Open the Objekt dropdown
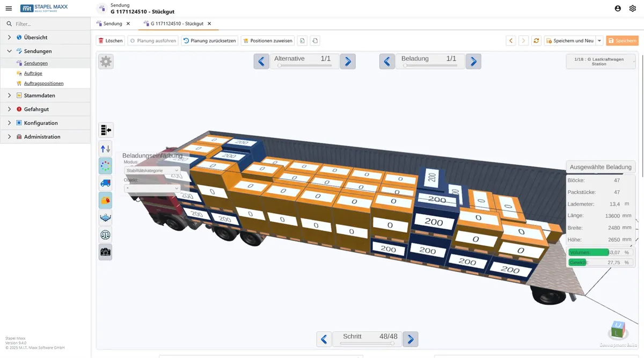The width and height of the screenshot is (644, 358). (152, 188)
